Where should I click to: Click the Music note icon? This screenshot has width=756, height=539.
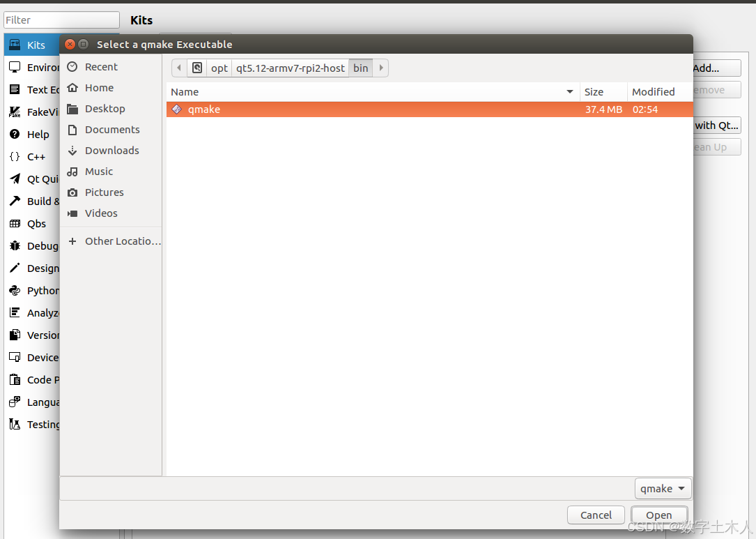72,172
